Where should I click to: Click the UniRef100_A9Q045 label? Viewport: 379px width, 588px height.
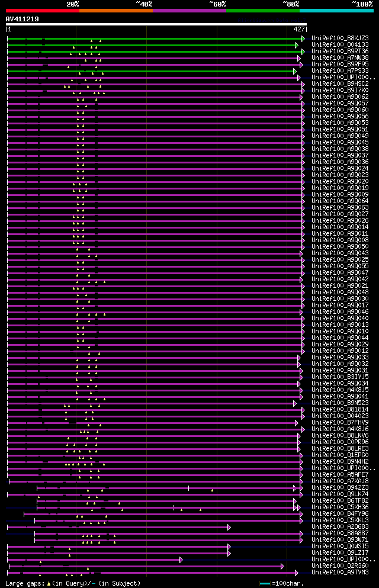tap(340, 142)
